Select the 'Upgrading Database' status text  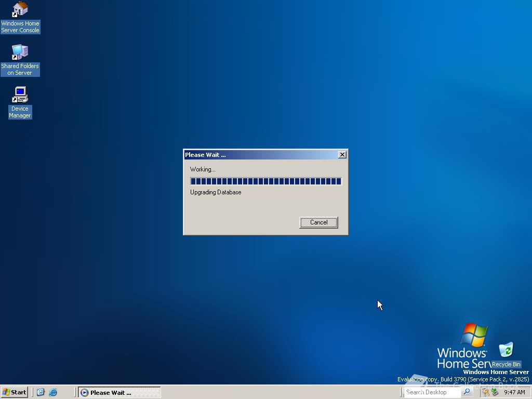(216, 192)
